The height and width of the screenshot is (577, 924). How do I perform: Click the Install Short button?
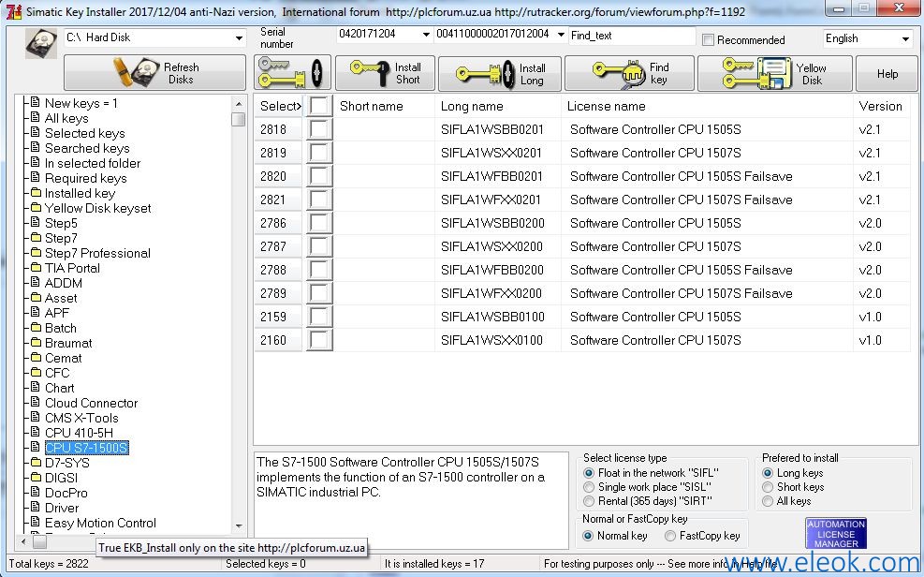tap(386, 73)
